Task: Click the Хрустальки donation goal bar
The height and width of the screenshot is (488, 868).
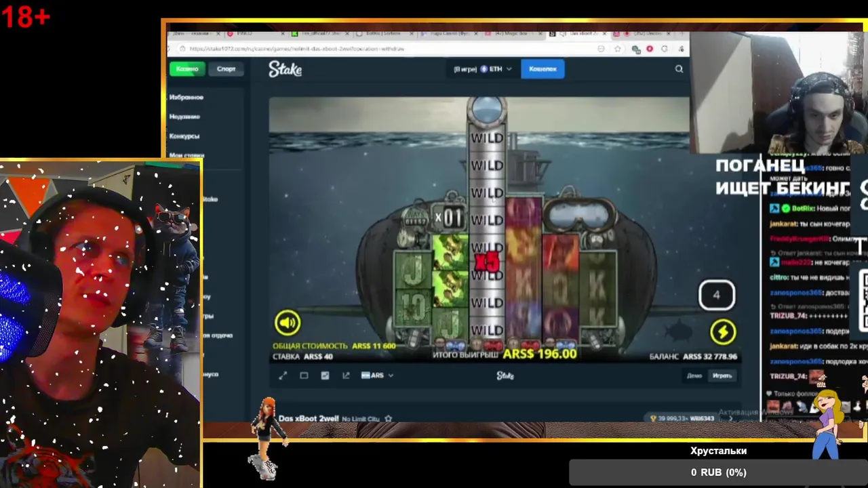Action: [718, 472]
